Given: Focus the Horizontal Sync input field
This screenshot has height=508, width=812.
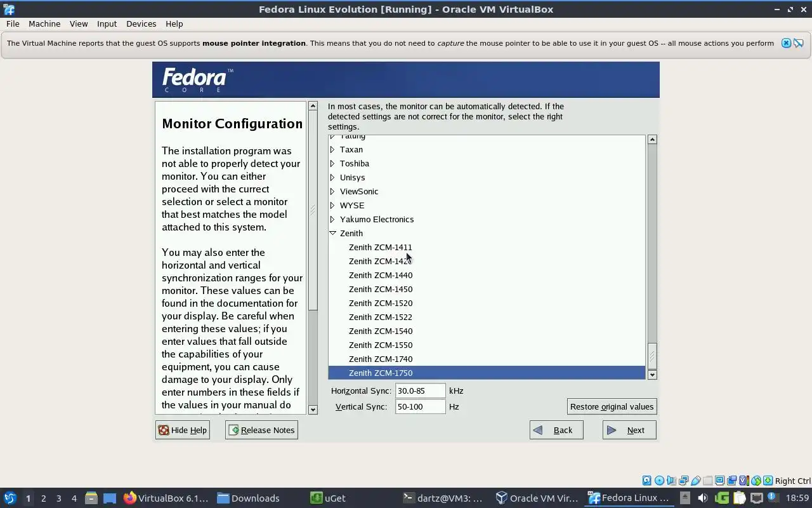Looking at the screenshot, I should coord(420,391).
